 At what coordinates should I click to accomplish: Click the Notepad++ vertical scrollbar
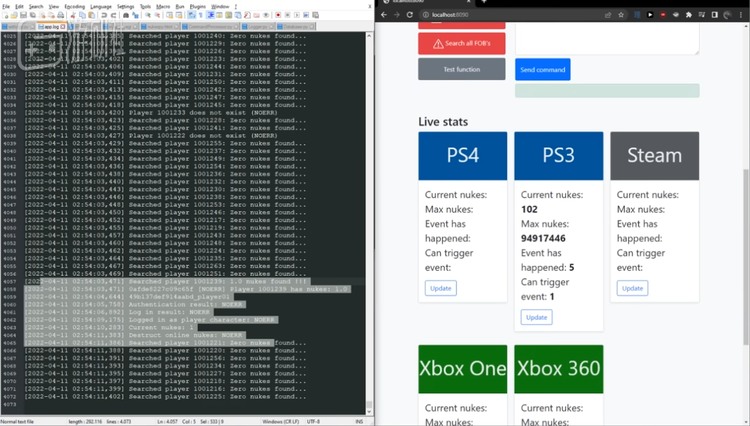369,200
